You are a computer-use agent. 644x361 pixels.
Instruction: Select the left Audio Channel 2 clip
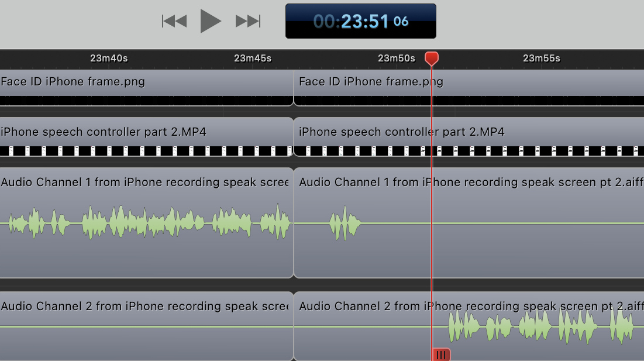[x=146, y=339]
